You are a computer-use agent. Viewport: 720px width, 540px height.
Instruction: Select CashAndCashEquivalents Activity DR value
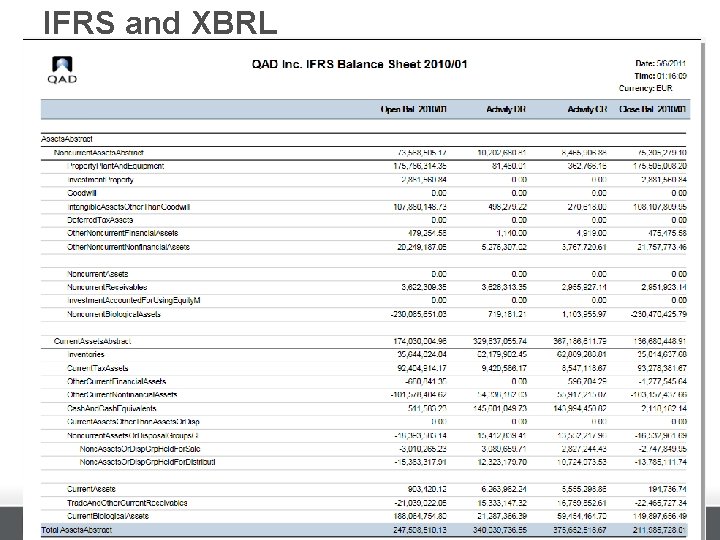(x=500, y=408)
